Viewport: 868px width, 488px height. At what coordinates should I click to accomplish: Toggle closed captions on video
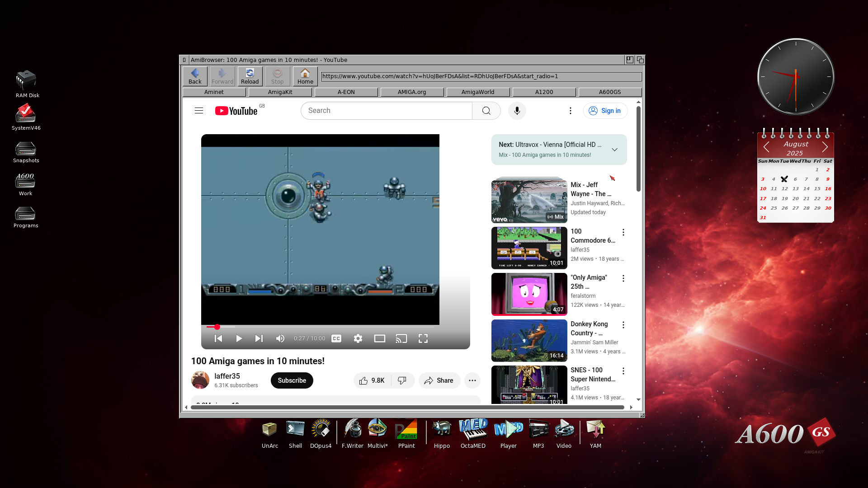tap(336, 338)
